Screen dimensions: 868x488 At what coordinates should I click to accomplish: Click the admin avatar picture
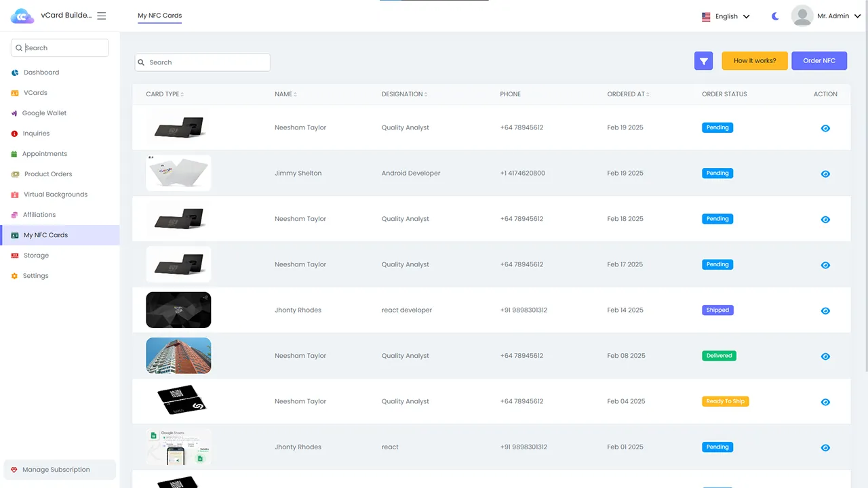click(802, 16)
